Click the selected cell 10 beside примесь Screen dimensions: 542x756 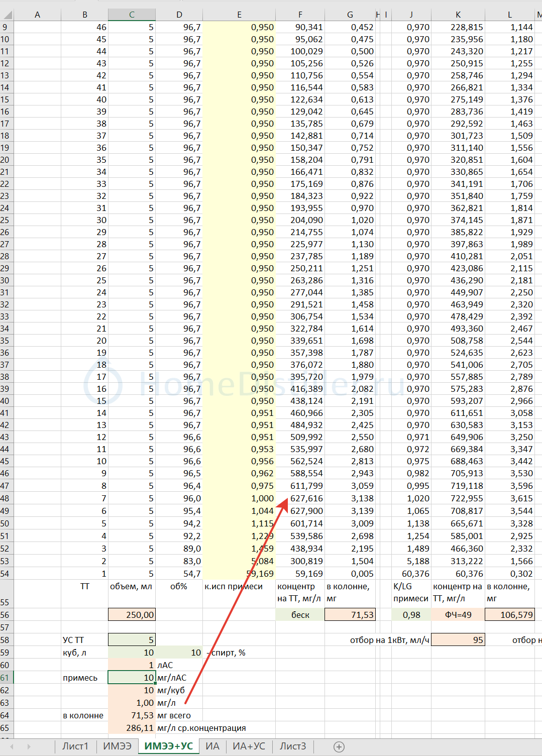[x=132, y=678]
